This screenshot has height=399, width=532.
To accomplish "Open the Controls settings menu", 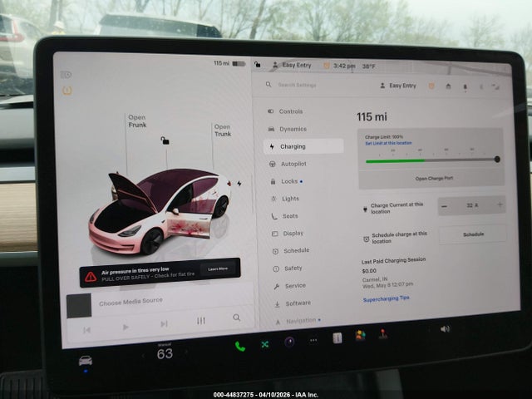I will 291,111.
